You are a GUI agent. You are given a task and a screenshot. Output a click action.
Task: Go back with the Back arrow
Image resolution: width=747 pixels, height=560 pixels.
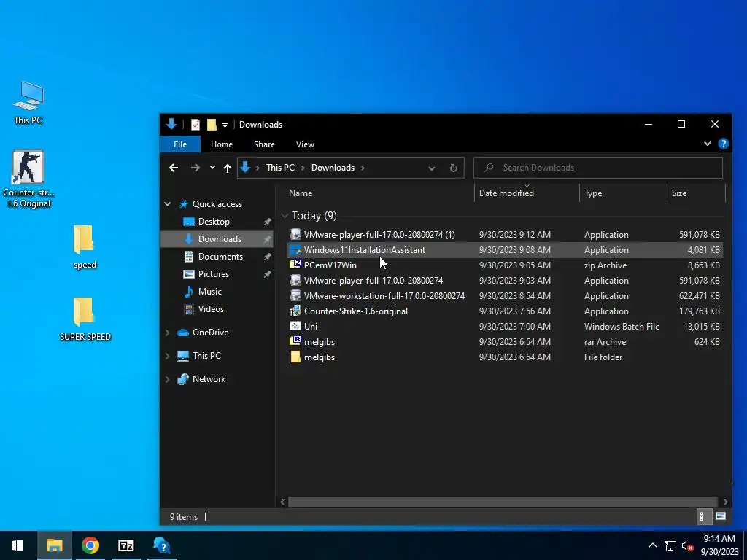[174, 168]
